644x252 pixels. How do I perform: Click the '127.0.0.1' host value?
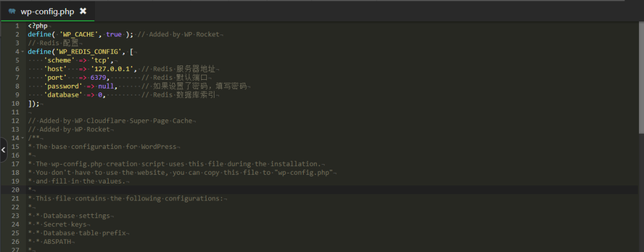pos(112,68)
